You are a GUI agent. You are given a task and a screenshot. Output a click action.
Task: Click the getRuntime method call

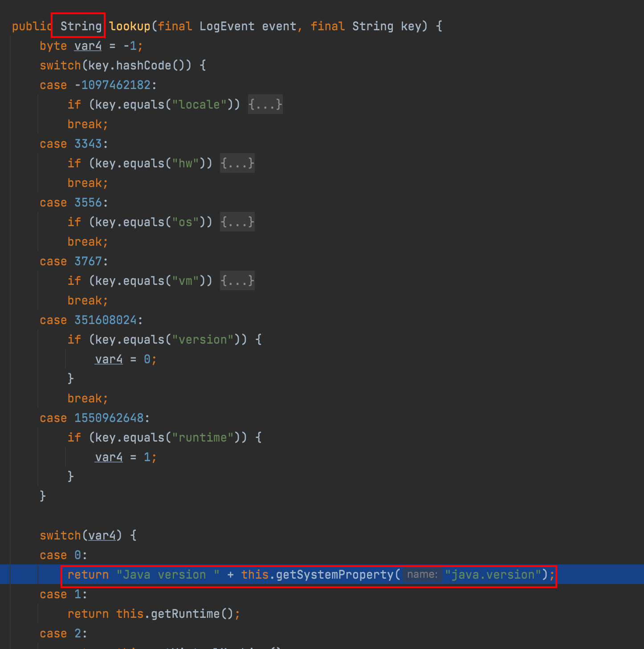click(x=185, y=614)
